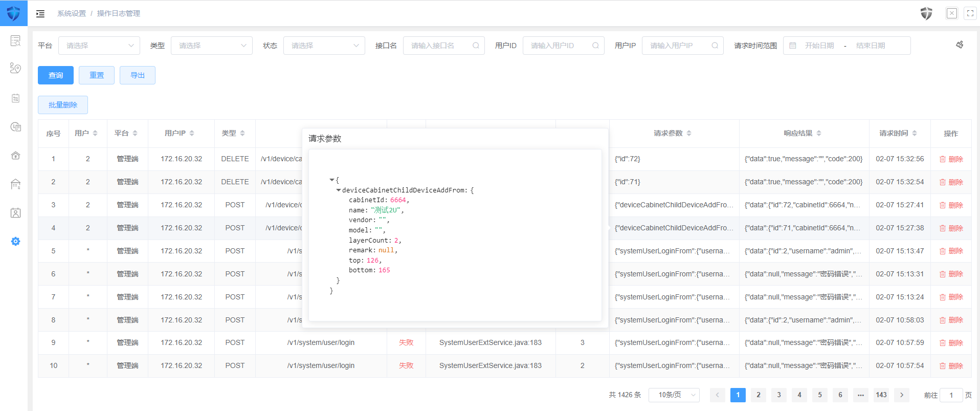Open the 平台 dropdown
Image resolution: width=980 pixels, height=411 pixels.
(99, 46)
